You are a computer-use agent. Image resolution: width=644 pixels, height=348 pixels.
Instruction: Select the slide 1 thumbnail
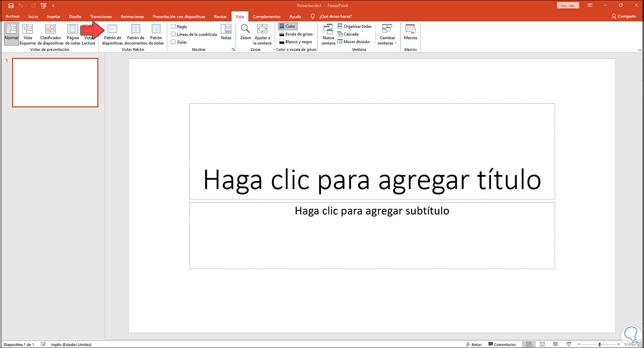55,82
